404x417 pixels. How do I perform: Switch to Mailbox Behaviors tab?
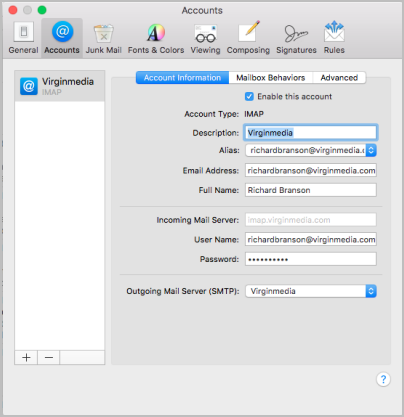pyautogui.click(x=271, y=78)
